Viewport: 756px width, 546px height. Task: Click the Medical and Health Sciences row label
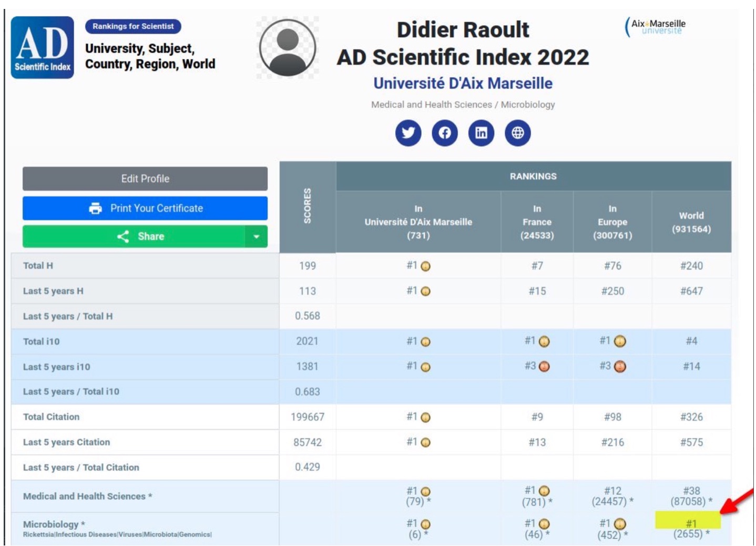pyautogui.click(x=87, y=496)
